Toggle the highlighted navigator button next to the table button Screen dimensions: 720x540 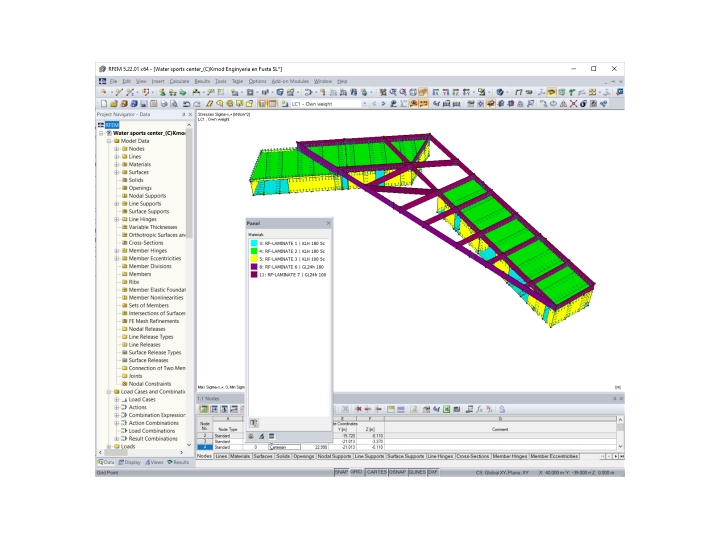pos(262,104)
